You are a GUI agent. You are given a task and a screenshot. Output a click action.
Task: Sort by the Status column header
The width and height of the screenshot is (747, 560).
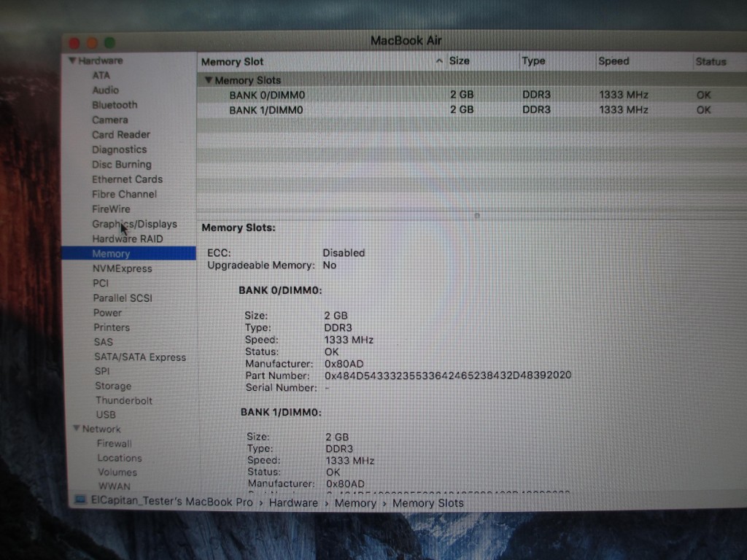(x=711, y=61)
